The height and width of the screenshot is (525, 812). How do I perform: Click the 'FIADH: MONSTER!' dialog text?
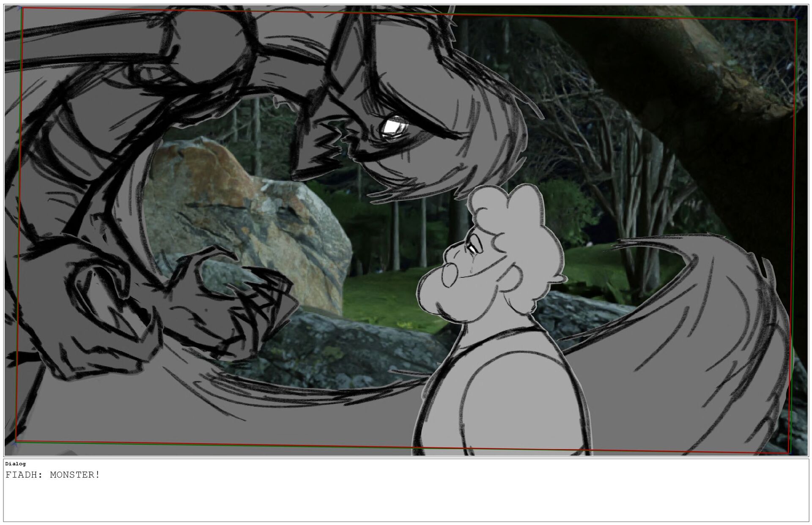tap(53, 475)
